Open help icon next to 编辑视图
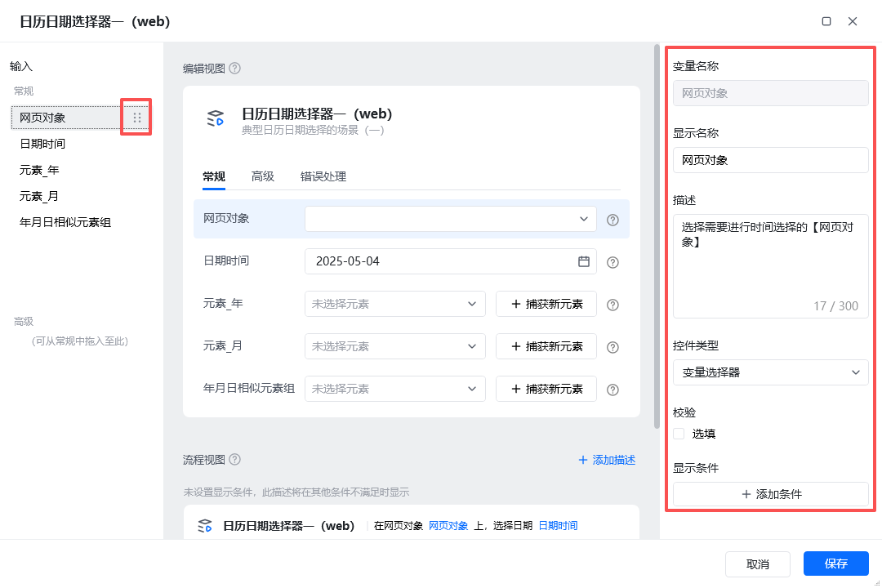 tap(235, 68)
